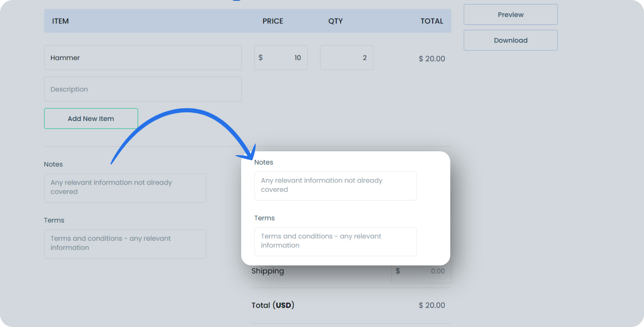644x327 pixels.
Task: Click the Preview button
Action: (511, 15)
